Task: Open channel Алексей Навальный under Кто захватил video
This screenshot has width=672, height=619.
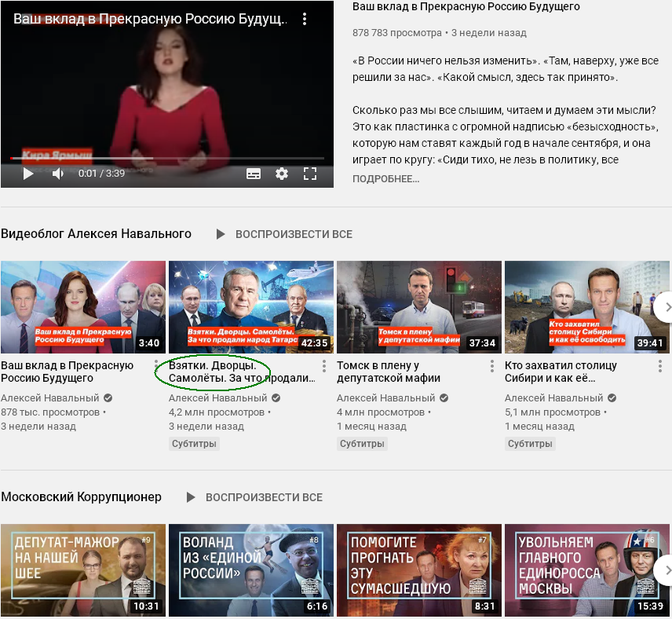Action: tap(554, 398)
